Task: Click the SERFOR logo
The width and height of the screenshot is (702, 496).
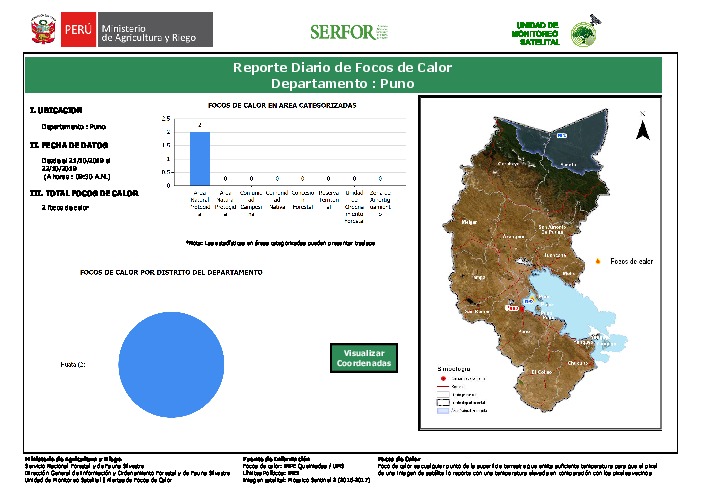Action: pos(341,31)
